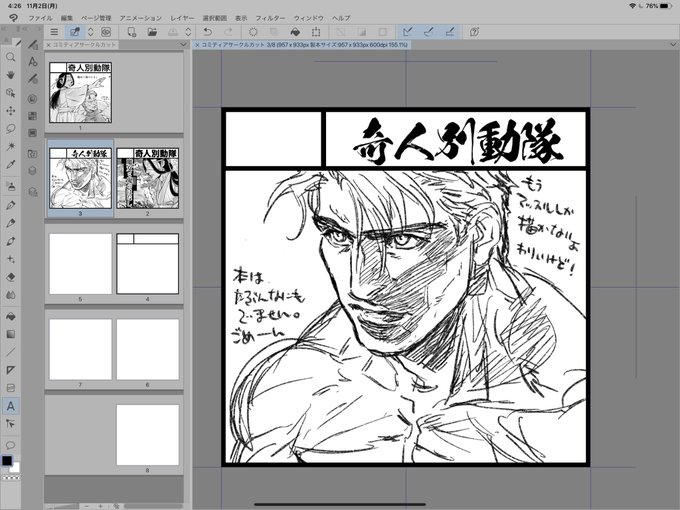Select the Gradient tool
This screenshot has width=680, height=510.
pos(10,334)
